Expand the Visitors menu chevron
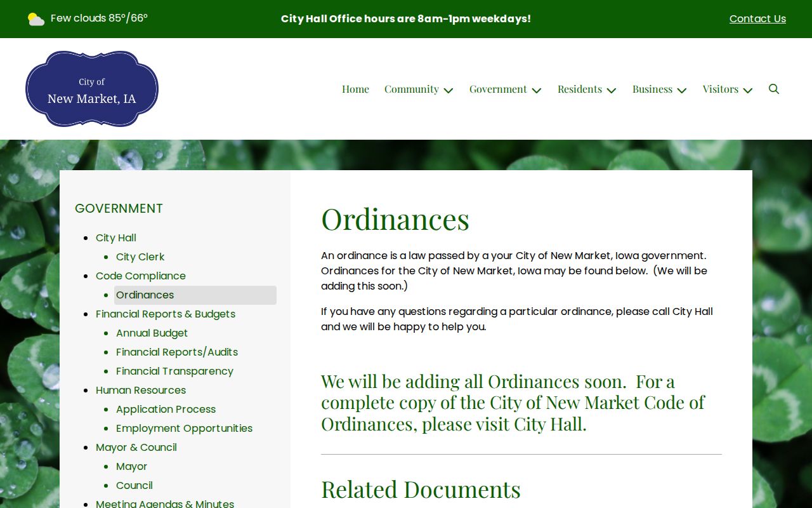The width and height of the screenshot is (812, 508). click(748, 90)
